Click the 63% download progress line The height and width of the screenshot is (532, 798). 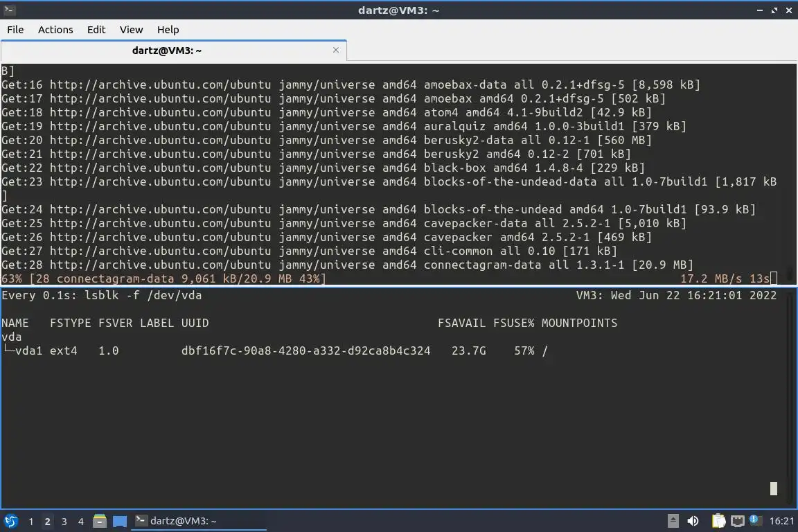tap(163, 278)
